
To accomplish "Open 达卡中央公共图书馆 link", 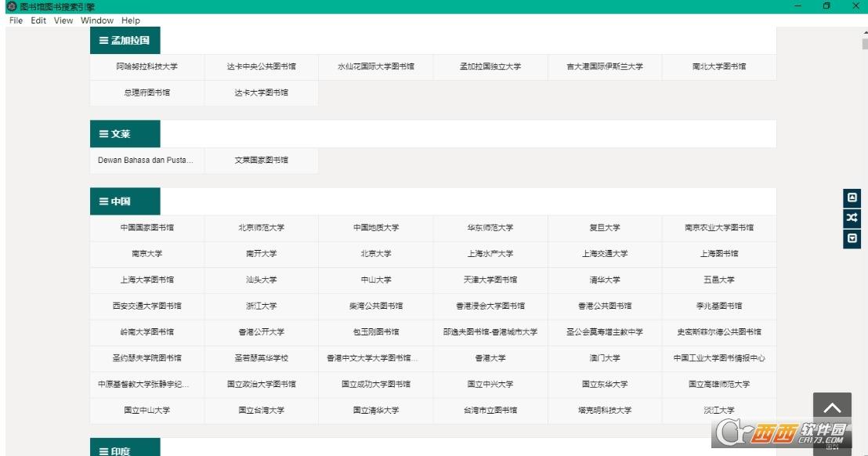I will 262,67.
